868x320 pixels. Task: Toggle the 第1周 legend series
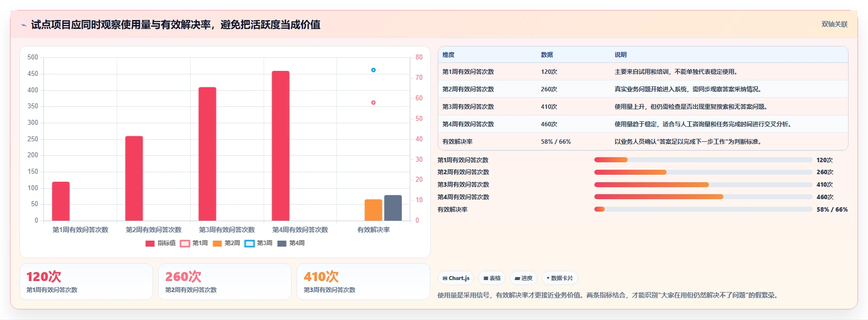point(193,243)
